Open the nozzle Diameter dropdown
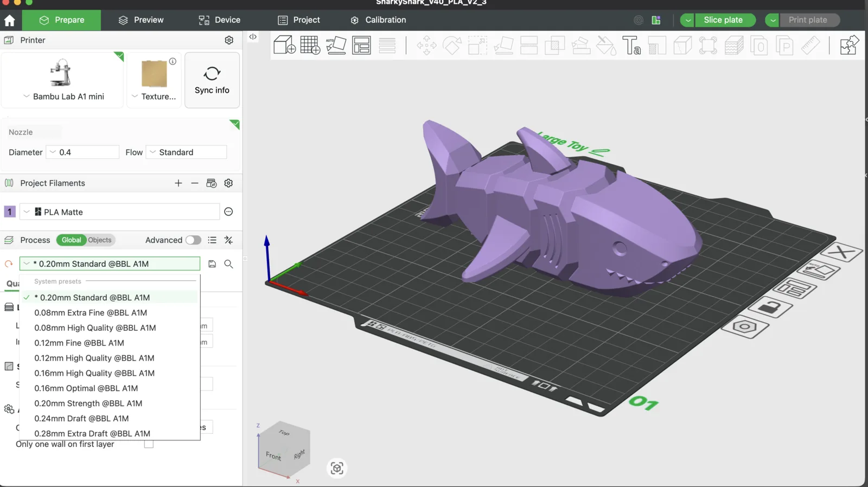This screenshot has width=868, height=487. click(82, 152)
